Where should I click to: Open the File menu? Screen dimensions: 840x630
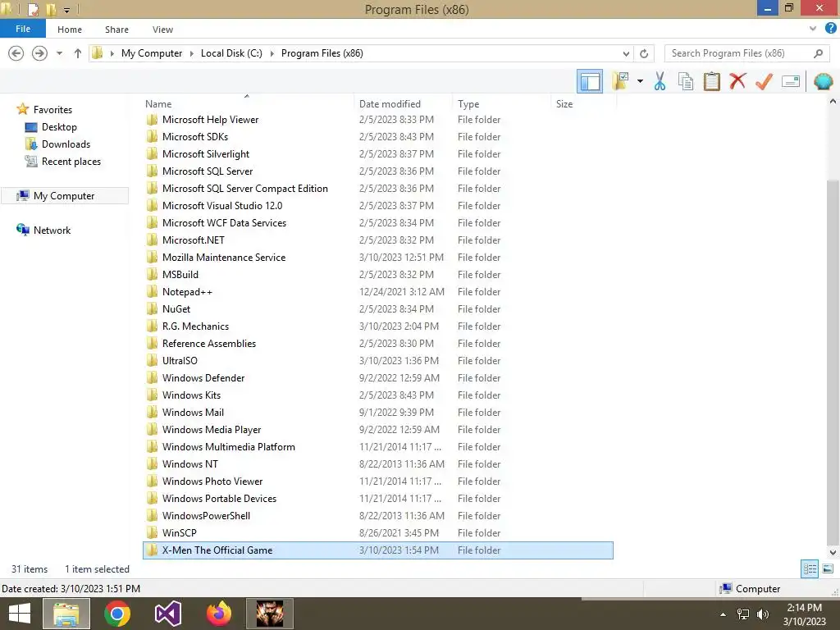click(x=22, y=29)
